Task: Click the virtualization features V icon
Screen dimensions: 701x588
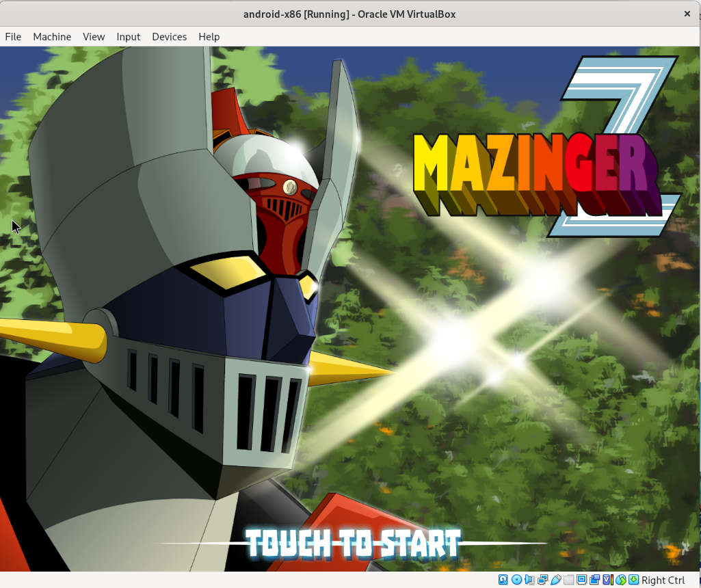Action: pos(607,580)
